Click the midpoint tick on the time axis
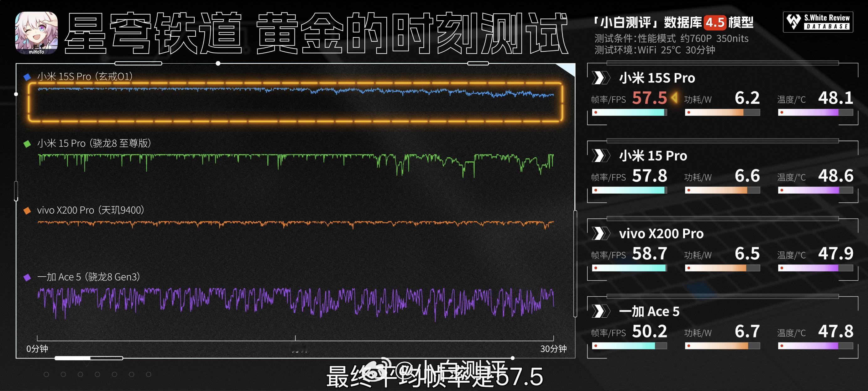 [295, 338]
